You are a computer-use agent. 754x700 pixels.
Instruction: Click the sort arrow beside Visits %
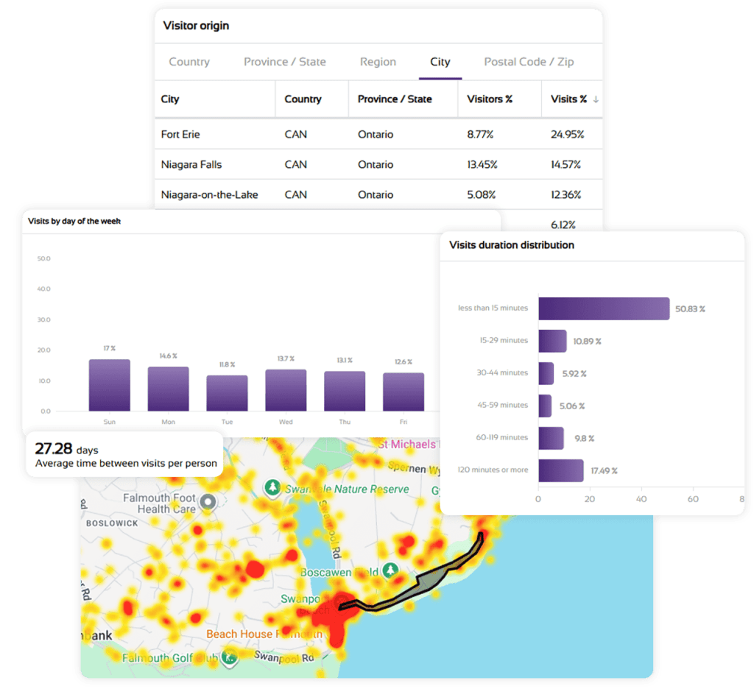pos(595,99)
